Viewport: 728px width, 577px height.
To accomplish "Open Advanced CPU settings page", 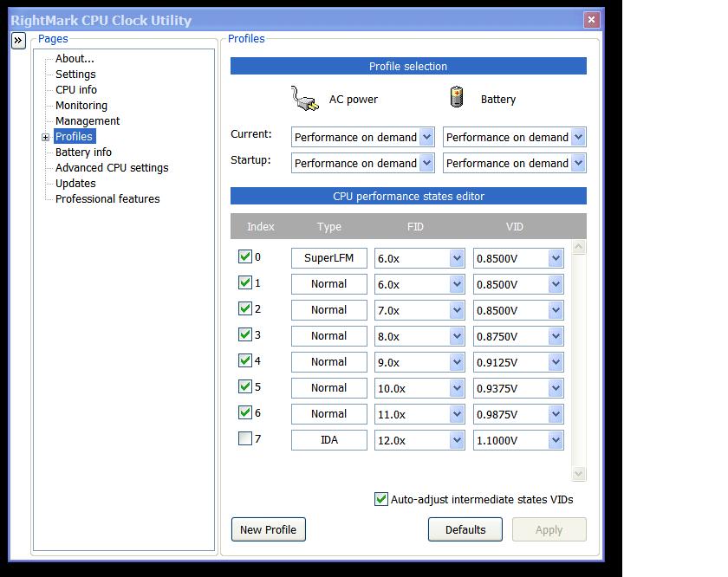I will click(x=112, y=167).
